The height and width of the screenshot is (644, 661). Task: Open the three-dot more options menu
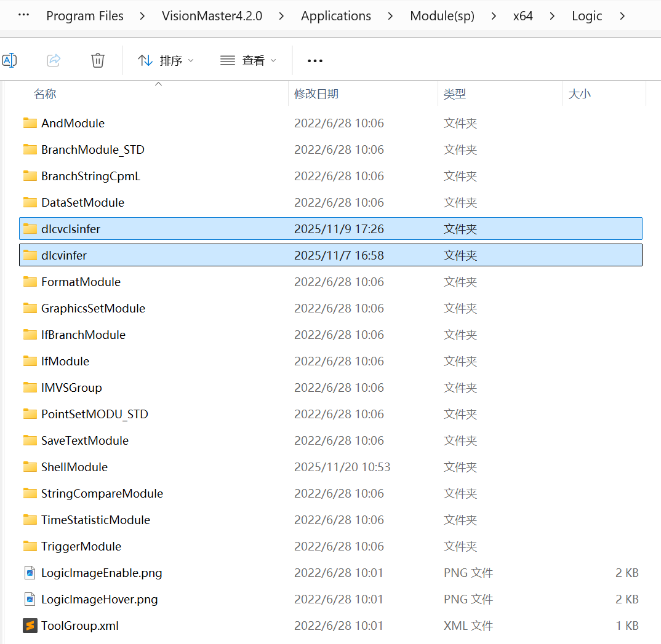314,61
